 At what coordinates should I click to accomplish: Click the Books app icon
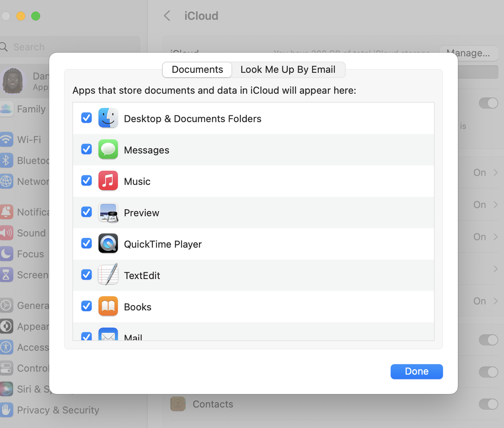108,306
